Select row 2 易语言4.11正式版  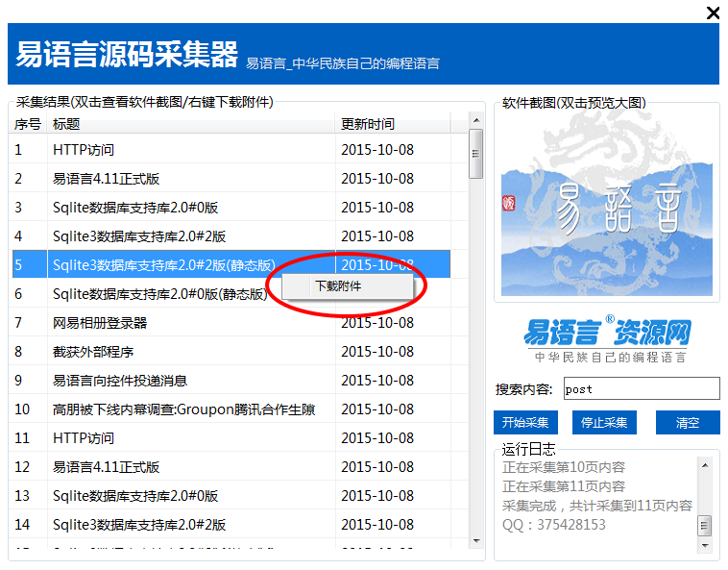pyautogui.click(x=231, y=179)
